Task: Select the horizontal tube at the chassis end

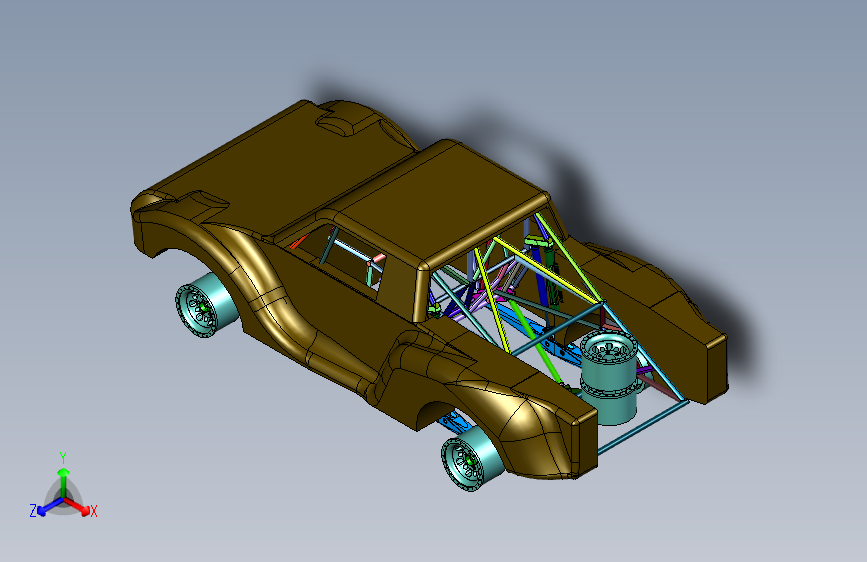Action: point(644,427)
